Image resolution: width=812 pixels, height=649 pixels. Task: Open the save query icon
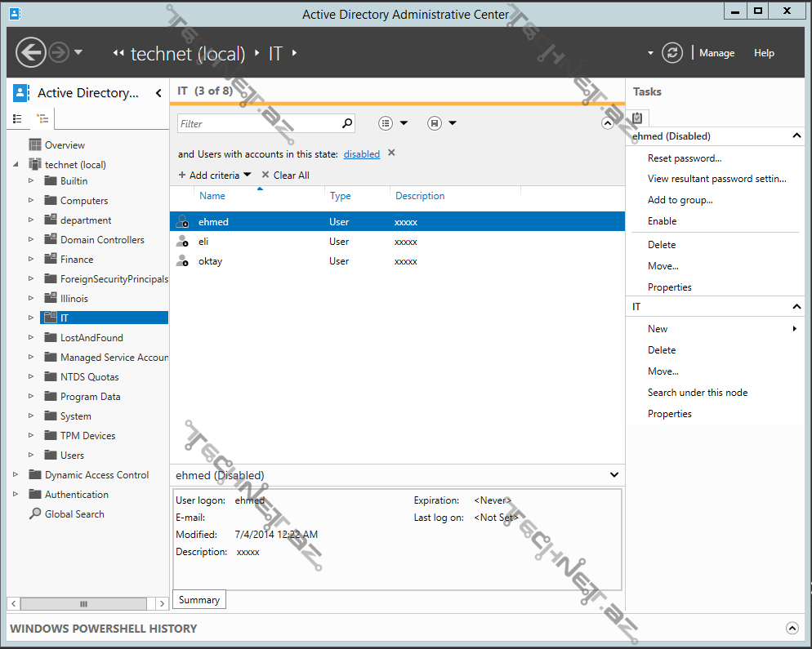pos(433,122)
